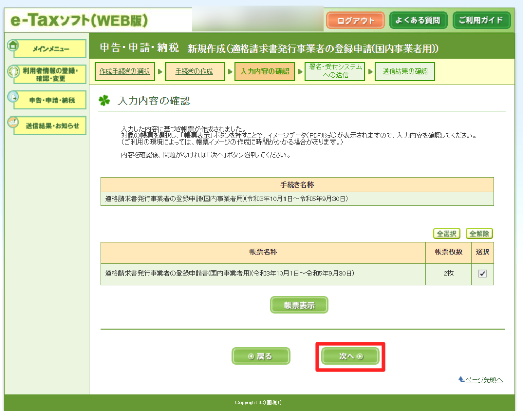Click 次へ to proceed
This screenshot has height=420, width=523.
350,356
